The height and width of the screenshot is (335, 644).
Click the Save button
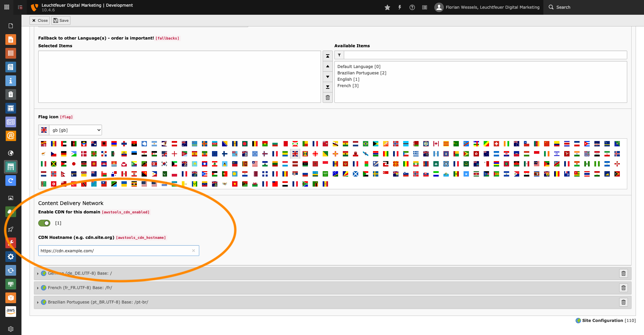[x=61, y=20]
